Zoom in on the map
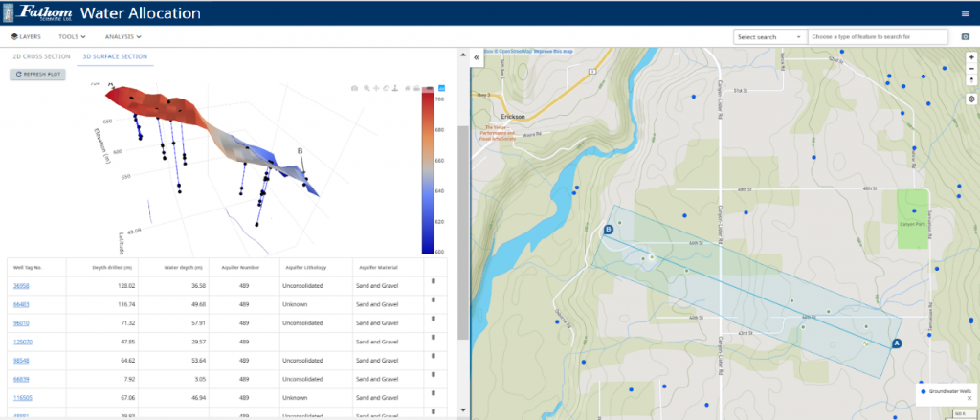 [971, 56]
